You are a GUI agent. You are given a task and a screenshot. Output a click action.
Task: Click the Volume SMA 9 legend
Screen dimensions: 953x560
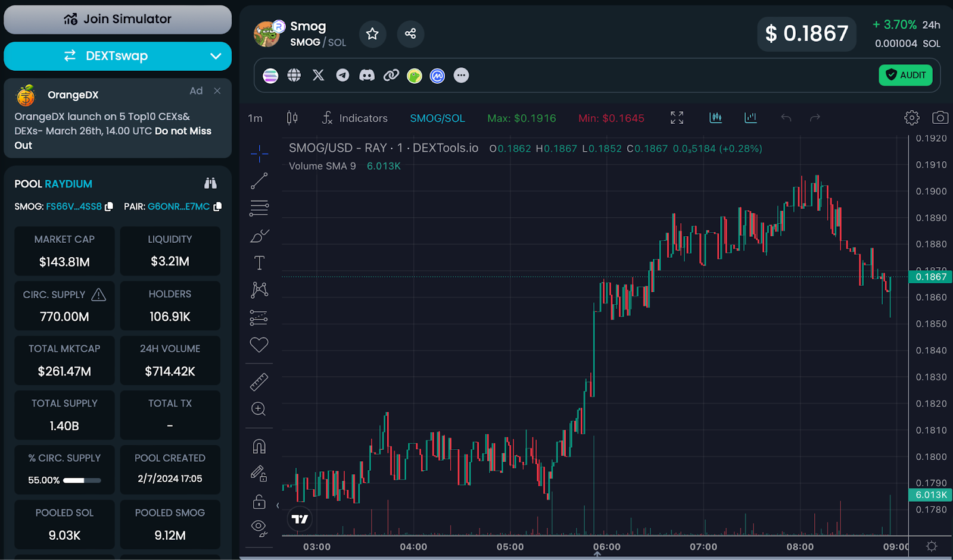(322, 166)
